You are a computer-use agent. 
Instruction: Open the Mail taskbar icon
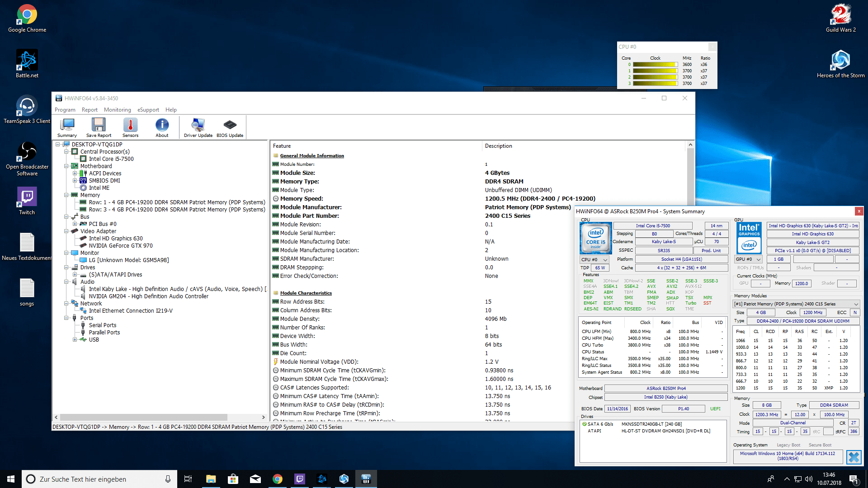(x=255, y=479)
